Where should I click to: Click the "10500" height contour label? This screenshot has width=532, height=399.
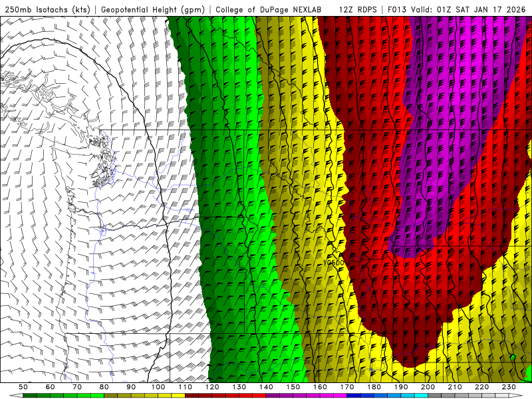tap(334, 263)
